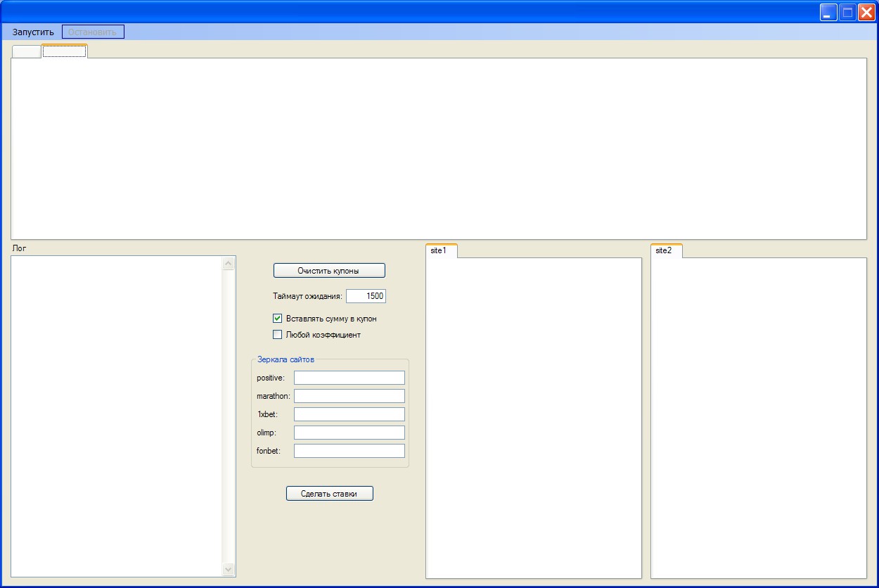
Task: Focus the marathon mirror input field
Action: point(349,396)
